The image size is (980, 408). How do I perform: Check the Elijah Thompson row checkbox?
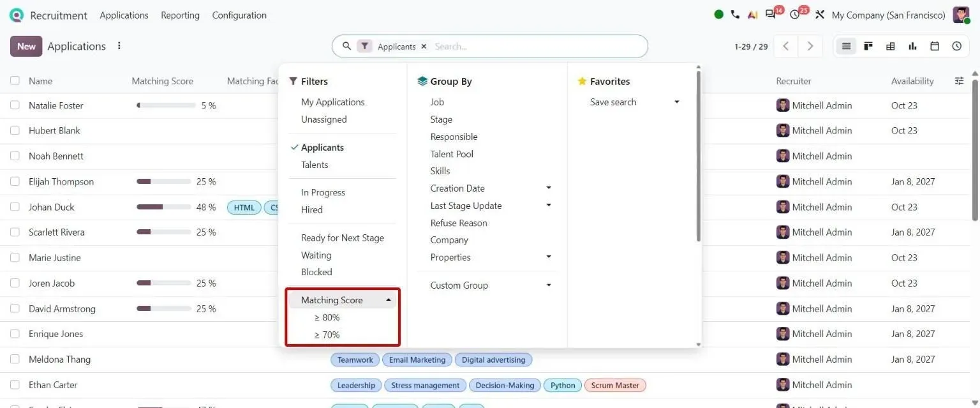coord(15,181)
